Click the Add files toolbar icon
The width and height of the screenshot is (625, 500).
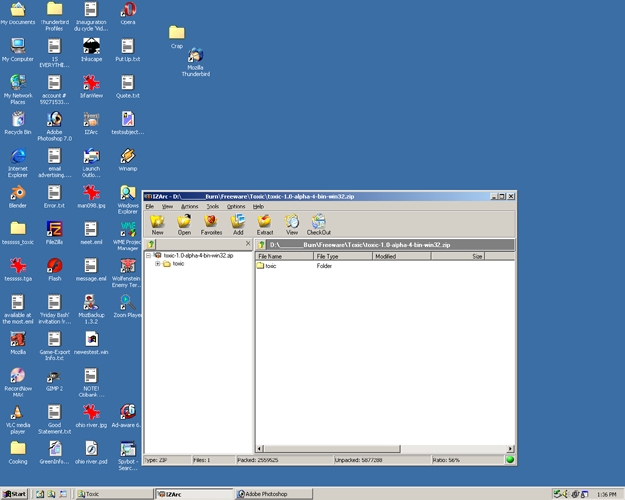click(238, 224)
